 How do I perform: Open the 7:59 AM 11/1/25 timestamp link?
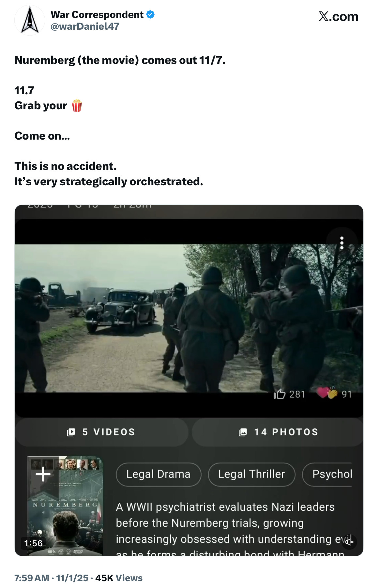click(51, 578)
